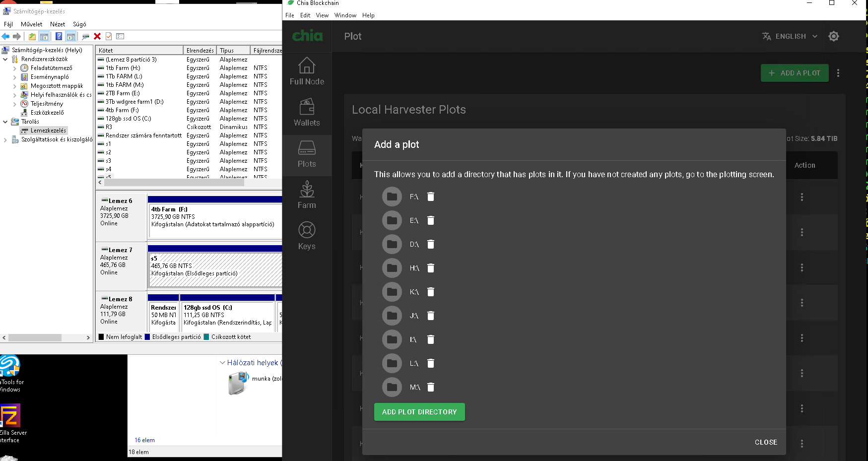
Task: Open the Súgó menu
Action: (79, 24)
